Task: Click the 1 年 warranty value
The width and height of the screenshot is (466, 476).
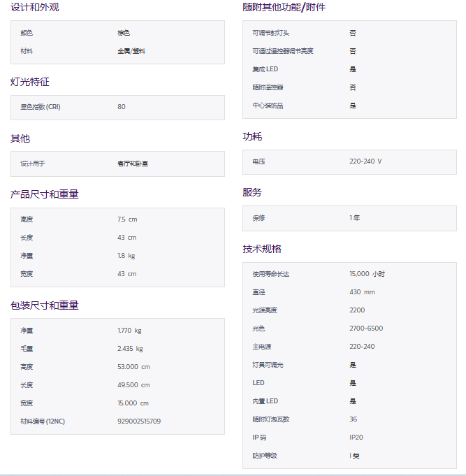Action: 355,218
